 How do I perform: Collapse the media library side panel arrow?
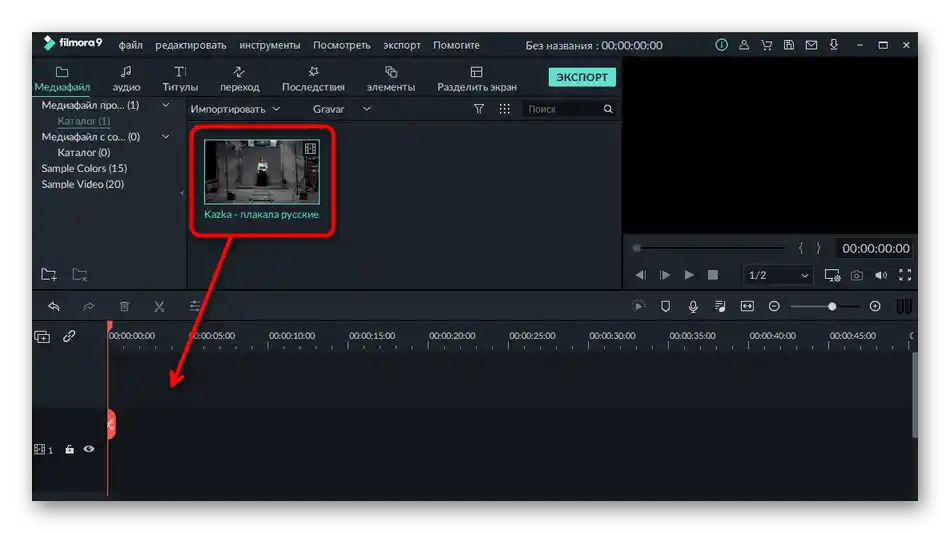182,193
